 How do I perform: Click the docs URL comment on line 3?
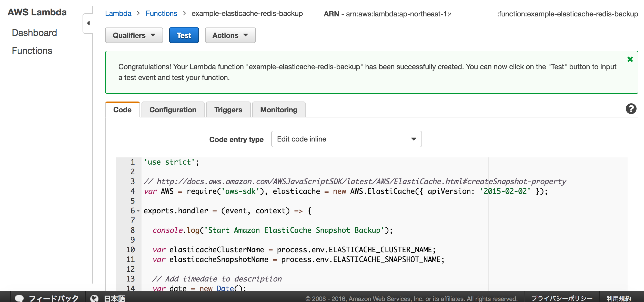pos(355,182)
